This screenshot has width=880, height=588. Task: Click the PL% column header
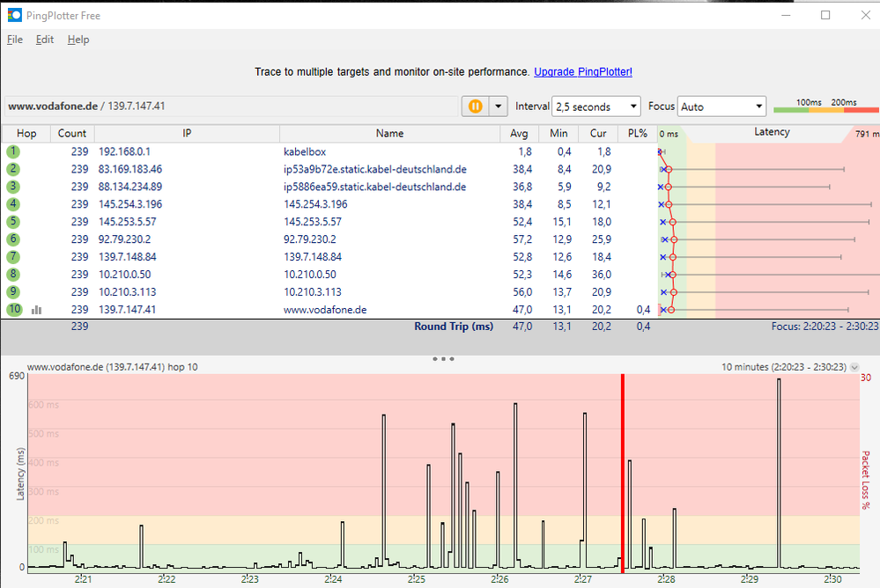click(638, 133)
